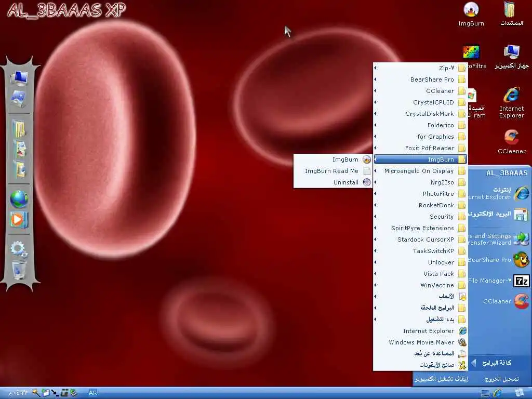Expand the CCleaner program folder
532x399 pixels.
pyautogui.click(x=420, y=91)
